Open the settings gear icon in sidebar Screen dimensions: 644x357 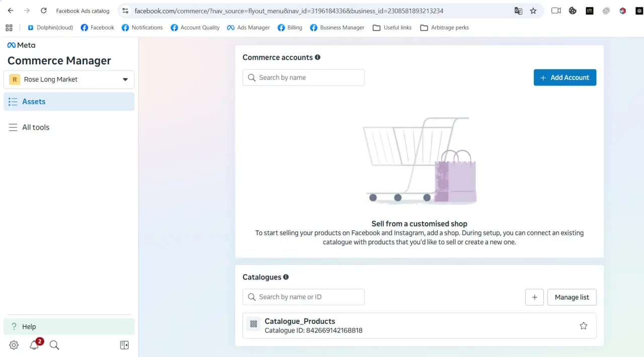pyautogui.click(x=14, y=345)
